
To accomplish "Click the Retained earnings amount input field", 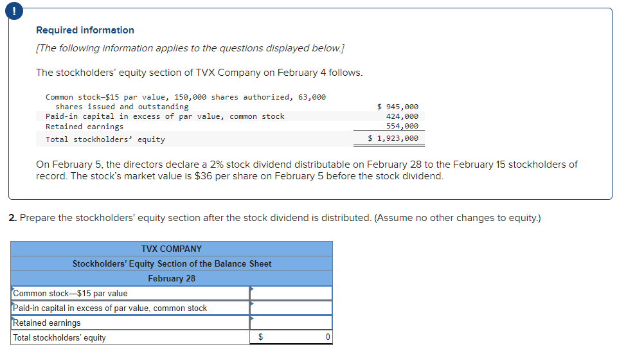I will pyautogui.click(x=291, y=323).
